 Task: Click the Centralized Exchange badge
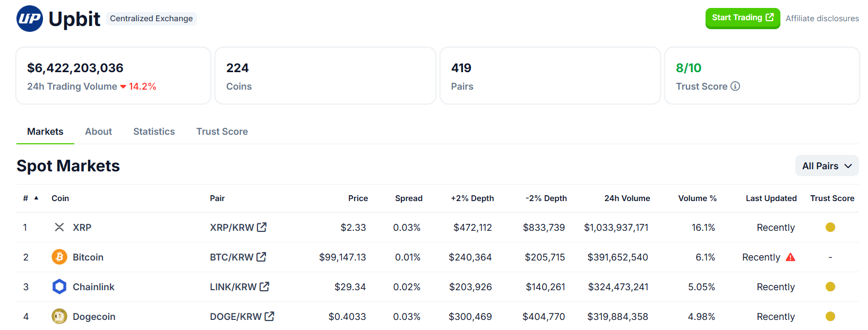tap(151, 19)
